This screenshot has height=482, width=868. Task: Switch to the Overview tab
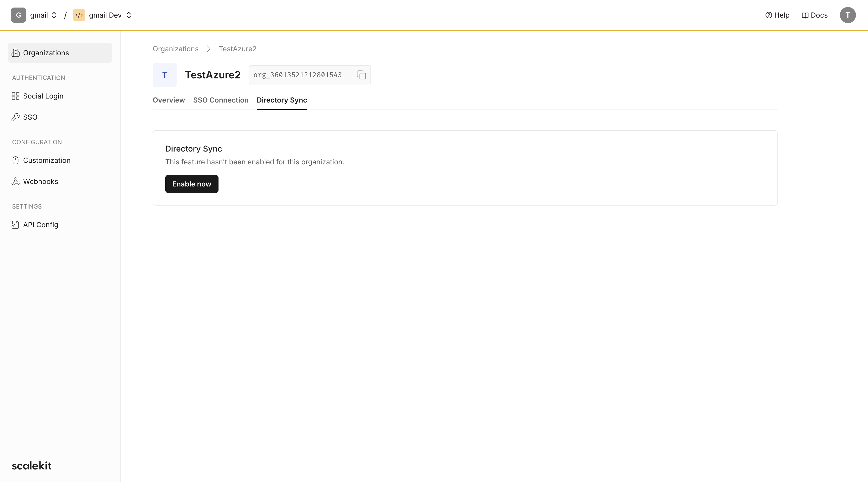click(169, 100)
